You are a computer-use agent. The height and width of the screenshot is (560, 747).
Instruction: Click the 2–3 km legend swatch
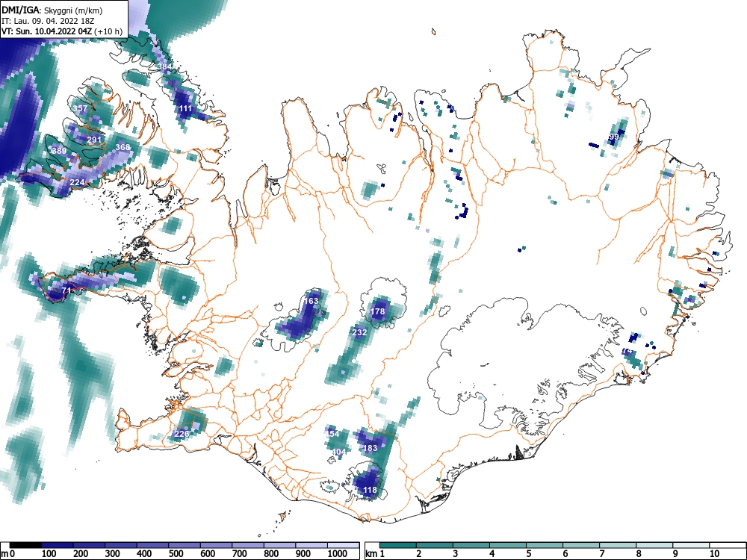point(435,545)
